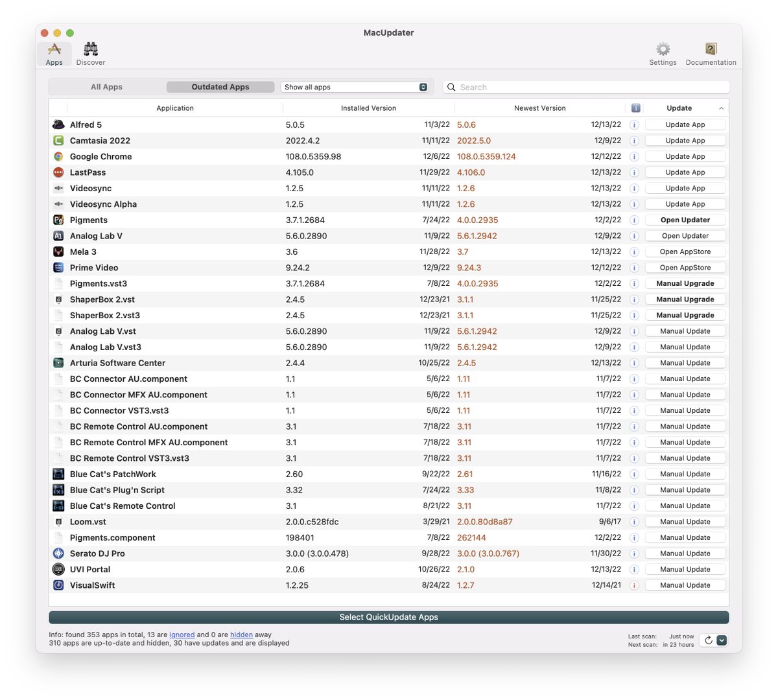Open AppStore for Mela 3
The width and height of the screenshot is (778, 700).
pos(685,251)
